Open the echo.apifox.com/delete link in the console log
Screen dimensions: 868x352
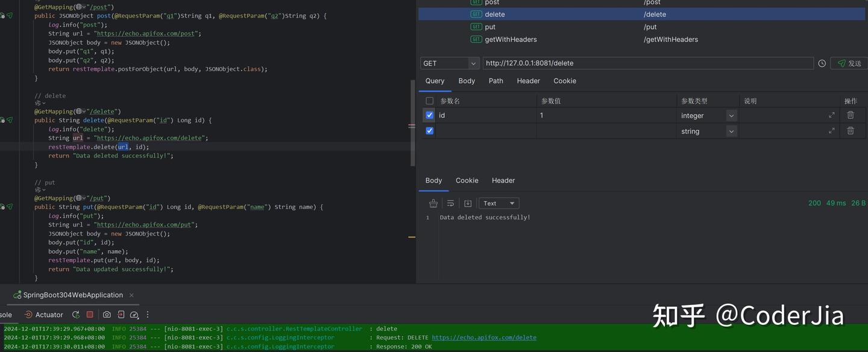tap(484, 337)
